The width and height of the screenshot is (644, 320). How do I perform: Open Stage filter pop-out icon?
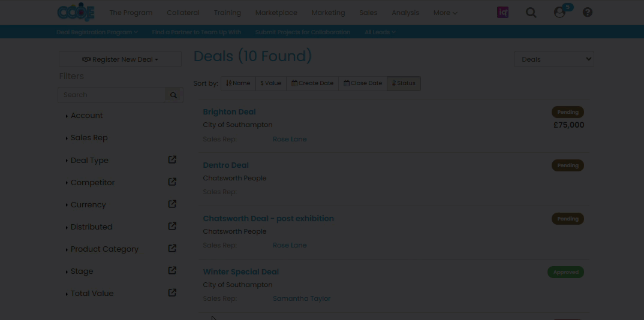173,270
